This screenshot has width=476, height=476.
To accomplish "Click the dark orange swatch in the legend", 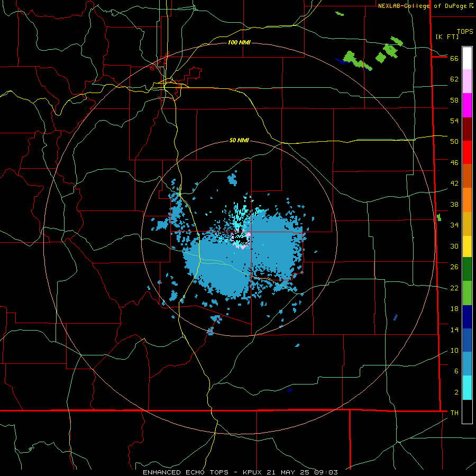I will tap(467, 176).
